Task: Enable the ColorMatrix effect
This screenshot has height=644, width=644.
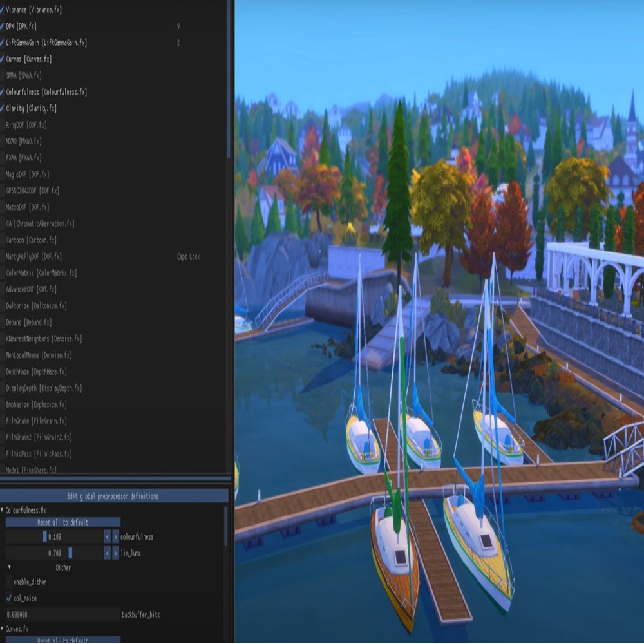Action: pos(2,272)
